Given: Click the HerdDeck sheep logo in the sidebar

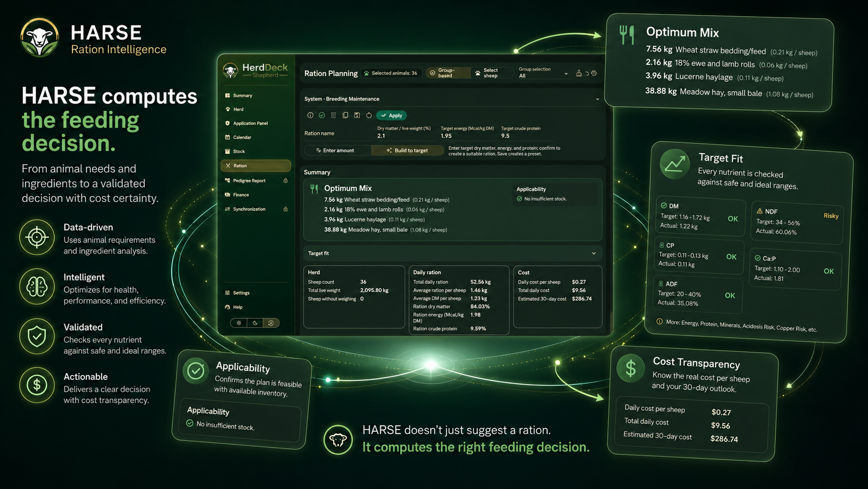Looking at the screenshot, I should click(x=230, y=71).
